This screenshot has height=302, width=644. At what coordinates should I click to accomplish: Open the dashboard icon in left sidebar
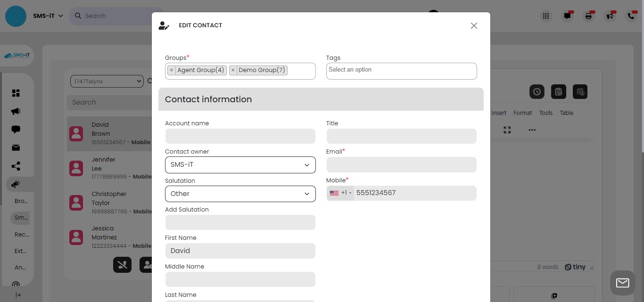point(16,93)
